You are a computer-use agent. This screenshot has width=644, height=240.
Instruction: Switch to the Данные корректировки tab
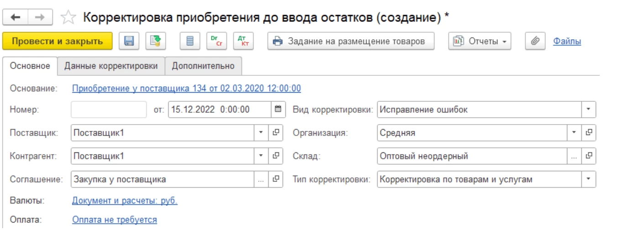111,66
